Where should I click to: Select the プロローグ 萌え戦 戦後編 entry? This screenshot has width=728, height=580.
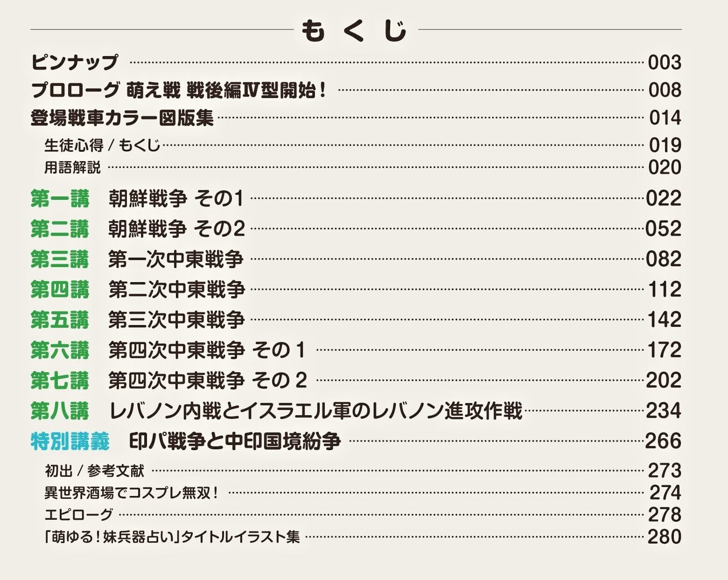178,90
